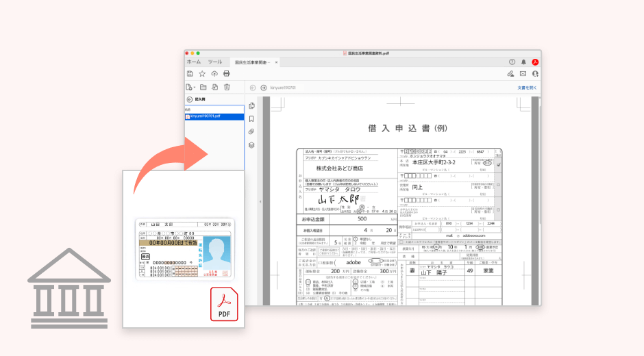Open notifications bell icon
The image size is (644, 356).
click(x=523, y=62)
